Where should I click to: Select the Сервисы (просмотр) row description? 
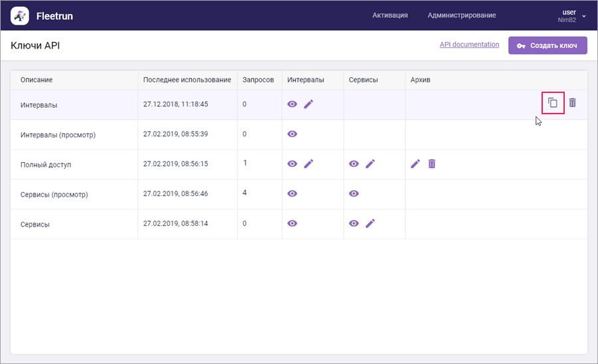click(54, 195)
